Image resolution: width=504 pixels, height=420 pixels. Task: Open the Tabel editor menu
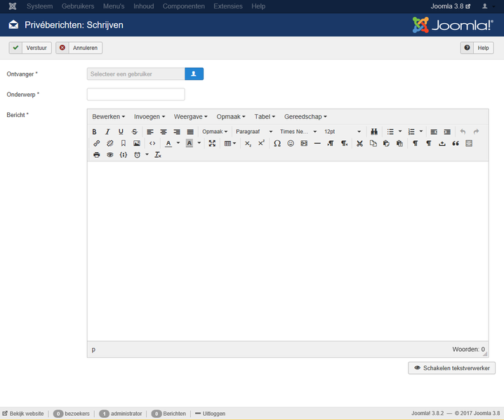pos(265,116)
